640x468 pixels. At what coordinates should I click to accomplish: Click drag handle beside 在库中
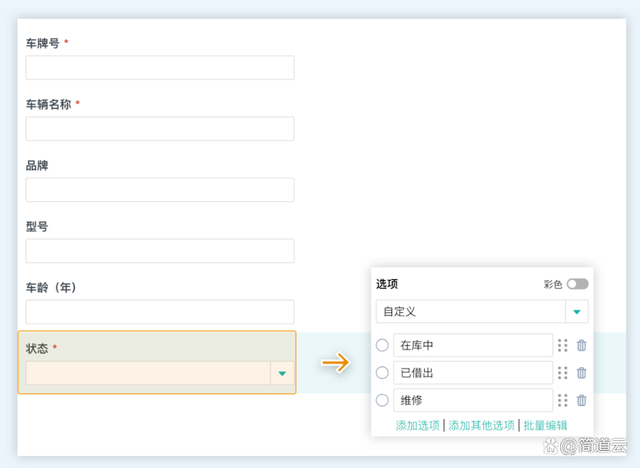point(562,345)
